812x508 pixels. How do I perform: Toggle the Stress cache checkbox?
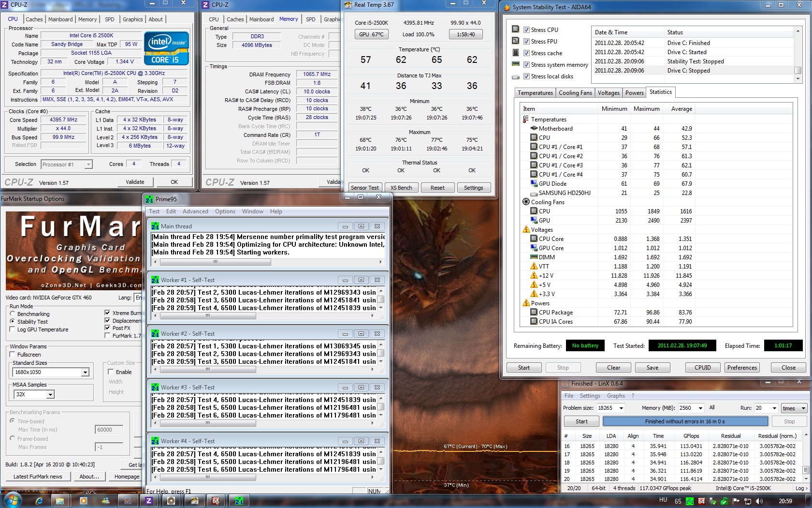[526, 53]
